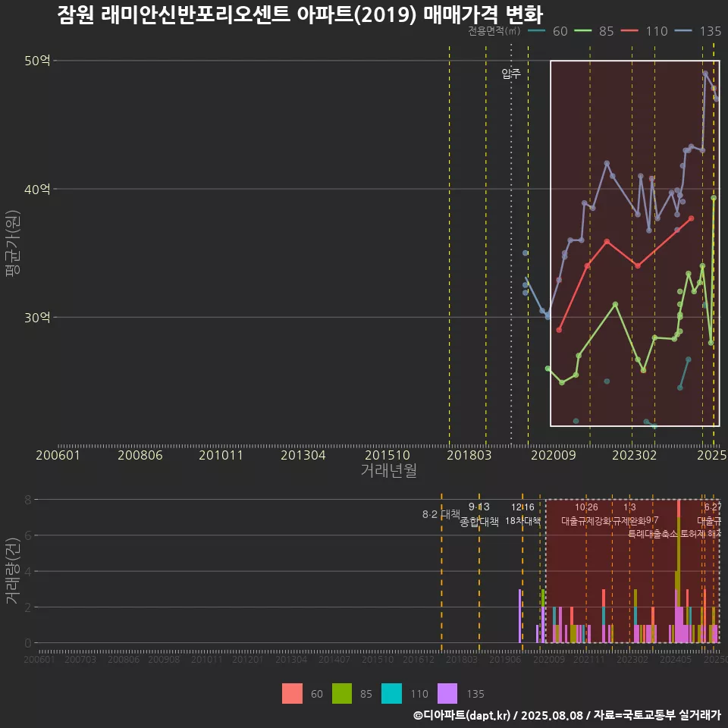The width and height of the screenshot is (728, 728).
Task: Click the 거래량(건) axis title
Action: click(13, 571)
